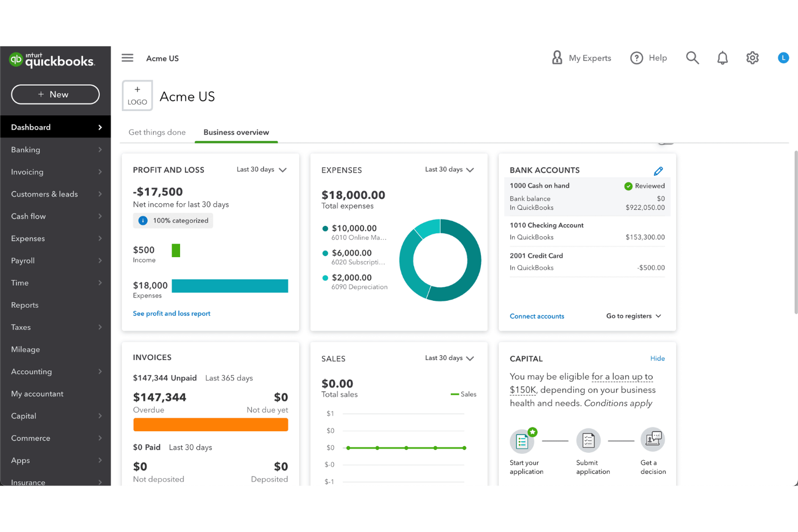Click the loan up to $150K link
Image resolution: width=798 pixels, height=532 pixels.
coord(581,383)
